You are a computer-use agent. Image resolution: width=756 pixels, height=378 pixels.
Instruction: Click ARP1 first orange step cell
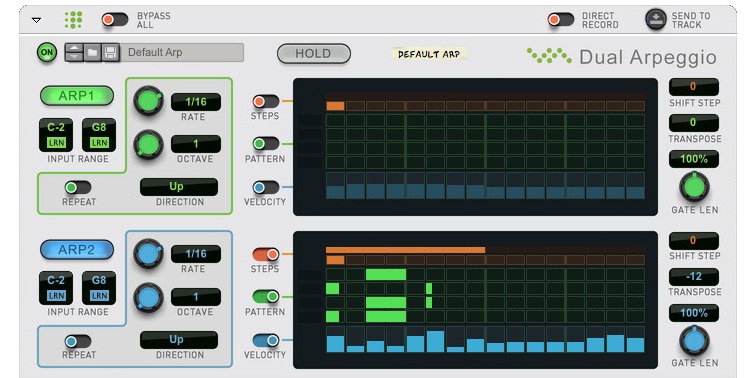click(x=335, y=106)
